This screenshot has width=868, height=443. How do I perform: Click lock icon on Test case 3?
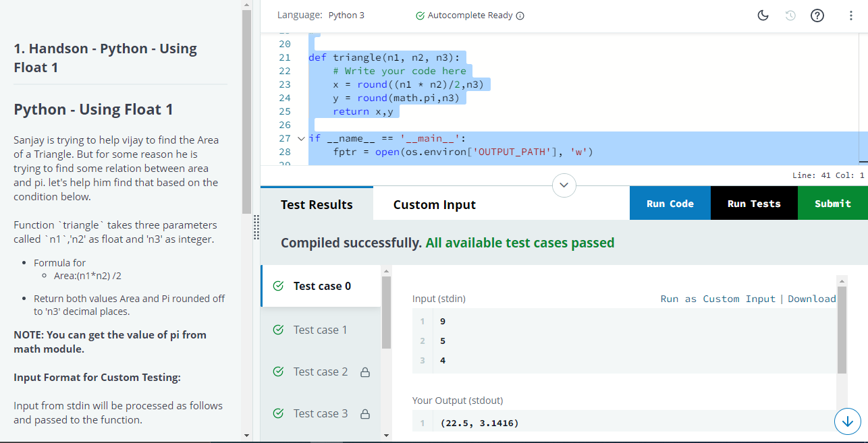click(x=364, y=414)
